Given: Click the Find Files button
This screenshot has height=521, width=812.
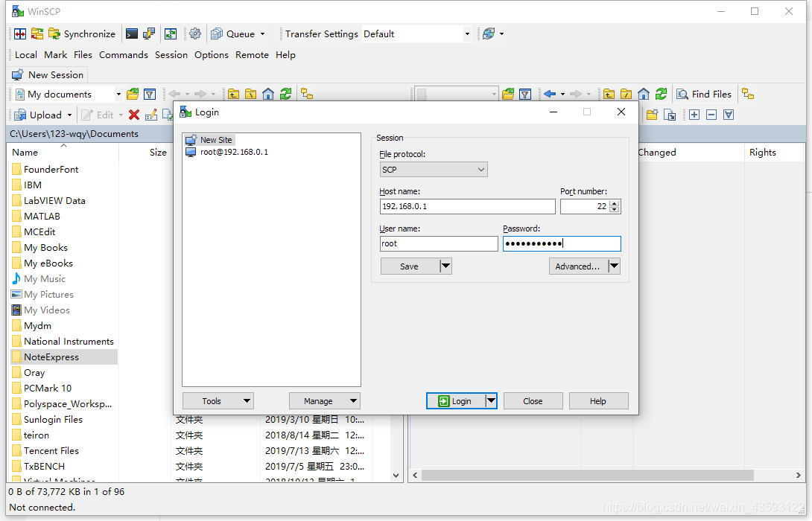Looking at the screenshot, I should (x=704, y=95).
